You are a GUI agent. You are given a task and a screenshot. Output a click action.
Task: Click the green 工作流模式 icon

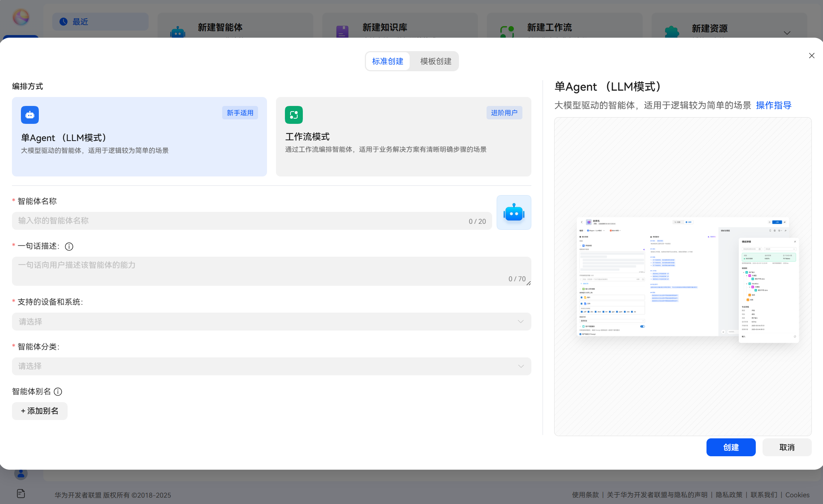(x=294, y=115)
